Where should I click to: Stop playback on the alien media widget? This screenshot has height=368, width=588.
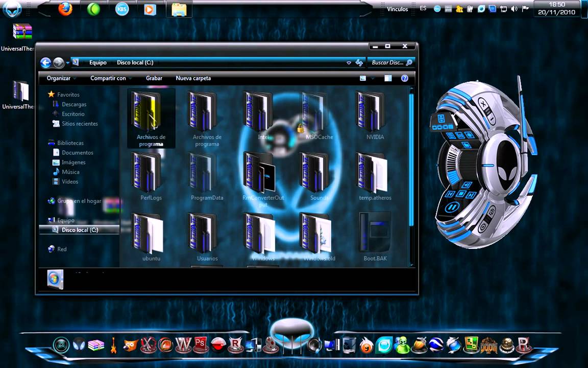pos(460,194)
